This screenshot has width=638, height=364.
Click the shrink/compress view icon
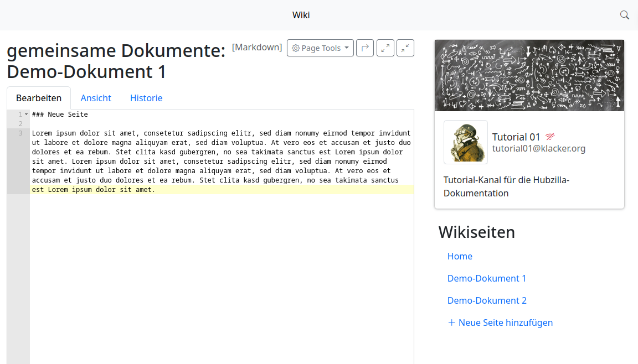click(x=405, y=48)
